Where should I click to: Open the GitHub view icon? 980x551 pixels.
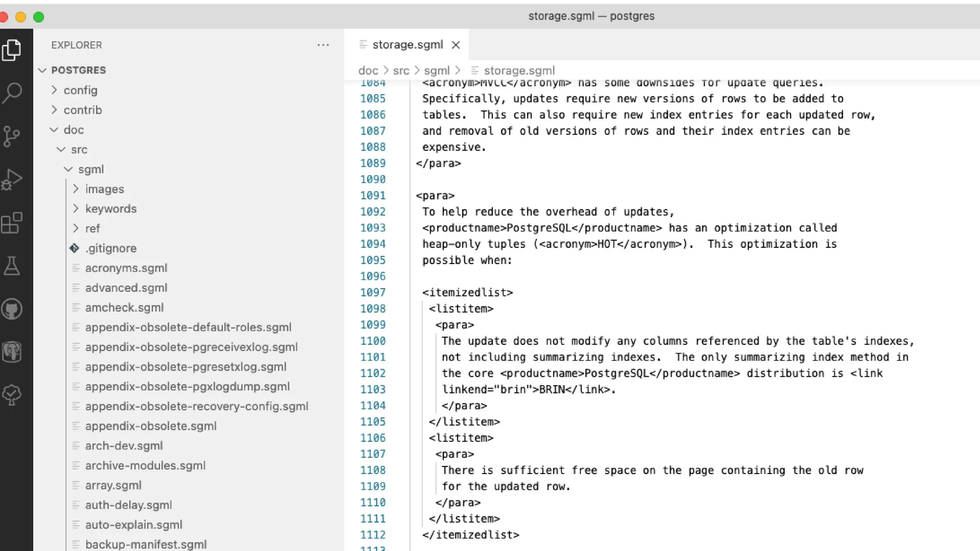pyautogui.click(x=11, y=309)
